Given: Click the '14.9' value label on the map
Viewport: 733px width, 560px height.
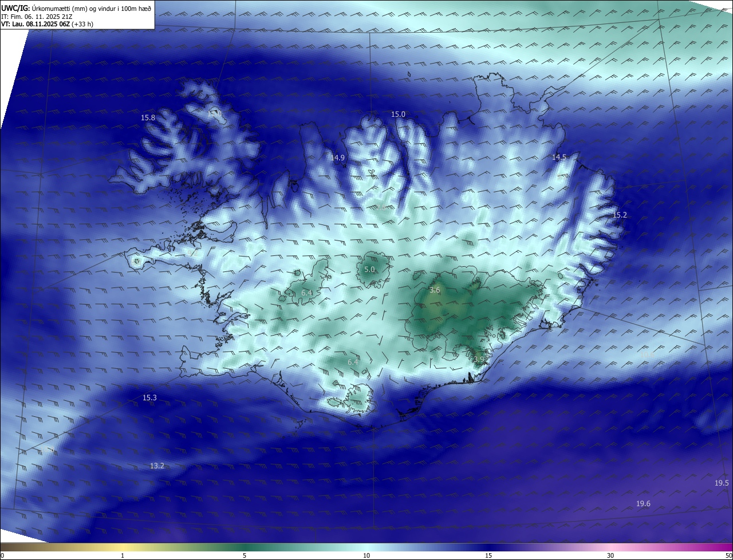Looking at the screenshot, I should click(x=338, y=157).
